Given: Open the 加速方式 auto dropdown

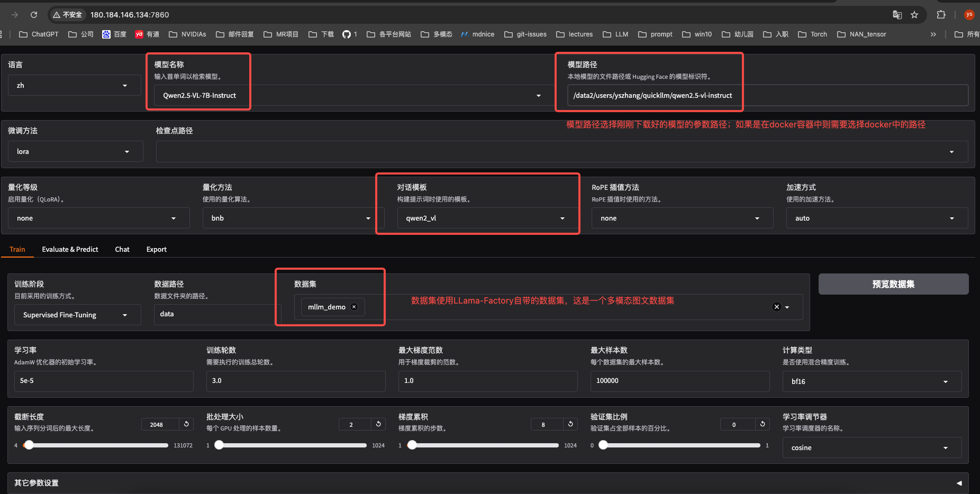Looking at the screenshot, I should 877,218.
